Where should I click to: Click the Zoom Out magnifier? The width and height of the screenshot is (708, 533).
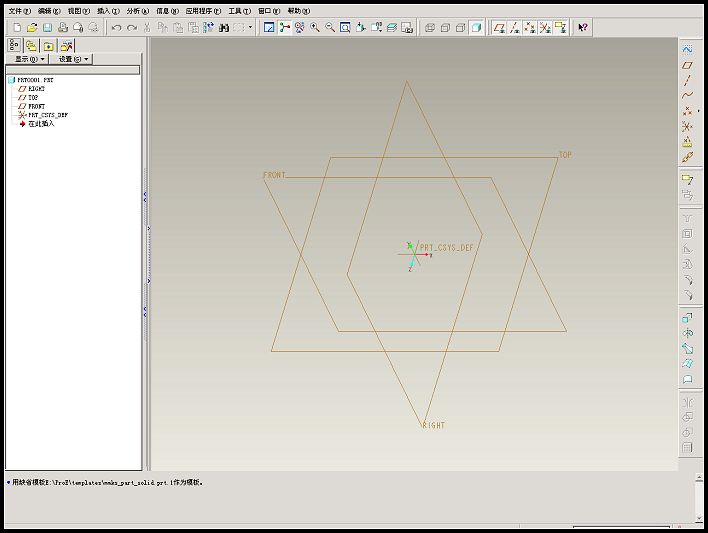(330, 28)
